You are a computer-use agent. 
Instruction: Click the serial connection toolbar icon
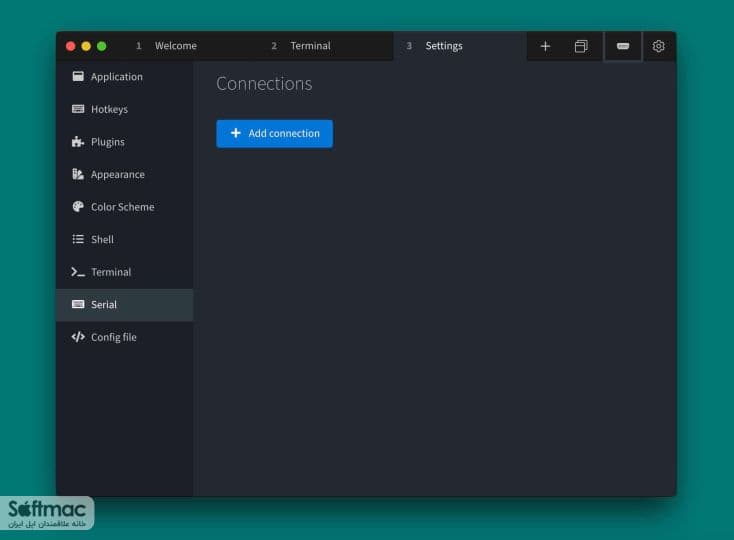point(623,46)
